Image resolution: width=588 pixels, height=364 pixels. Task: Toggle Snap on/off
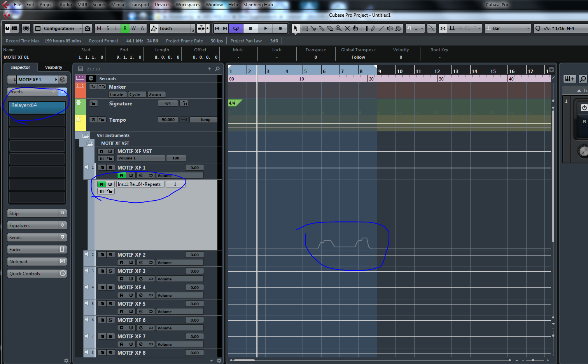pyautogui.click(x=443, y=28)
